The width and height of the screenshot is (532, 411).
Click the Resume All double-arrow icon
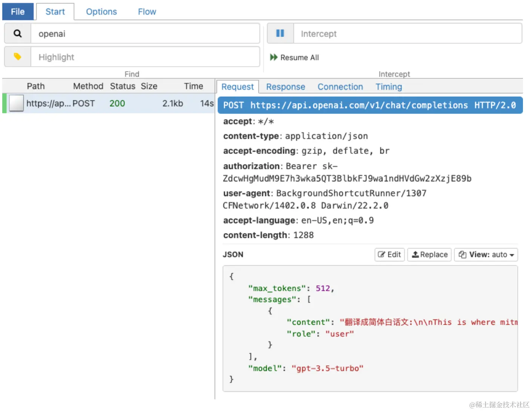(274, 57)
